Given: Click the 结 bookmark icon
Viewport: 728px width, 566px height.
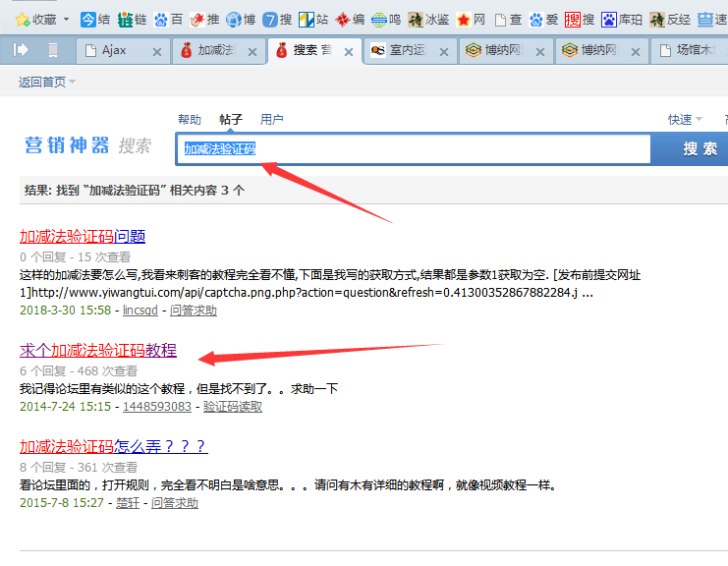Looking at the screenshot, I should point(88,19).
